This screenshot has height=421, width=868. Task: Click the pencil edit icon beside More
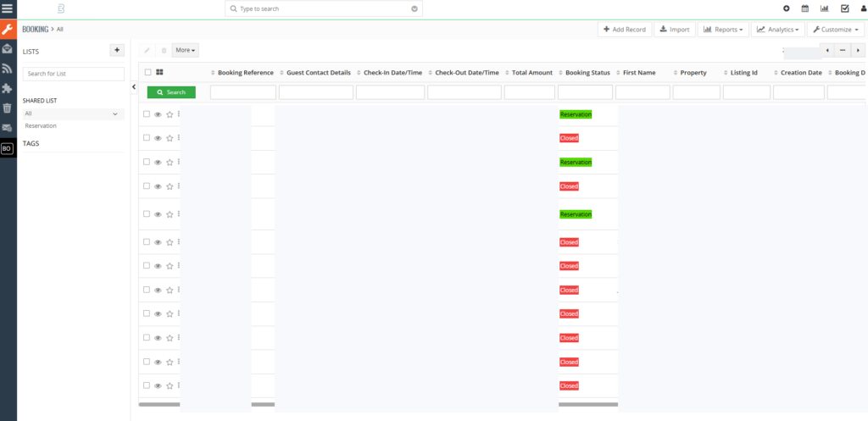coord(147,50)
